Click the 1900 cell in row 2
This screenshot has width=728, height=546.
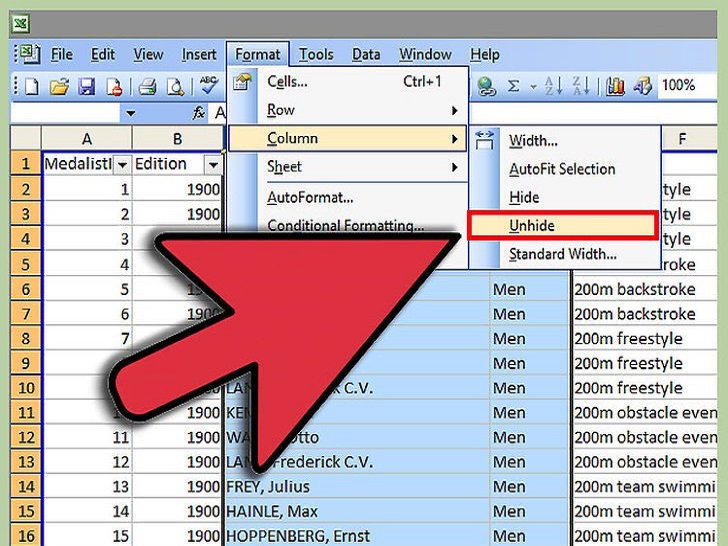[x=177, y=189]
